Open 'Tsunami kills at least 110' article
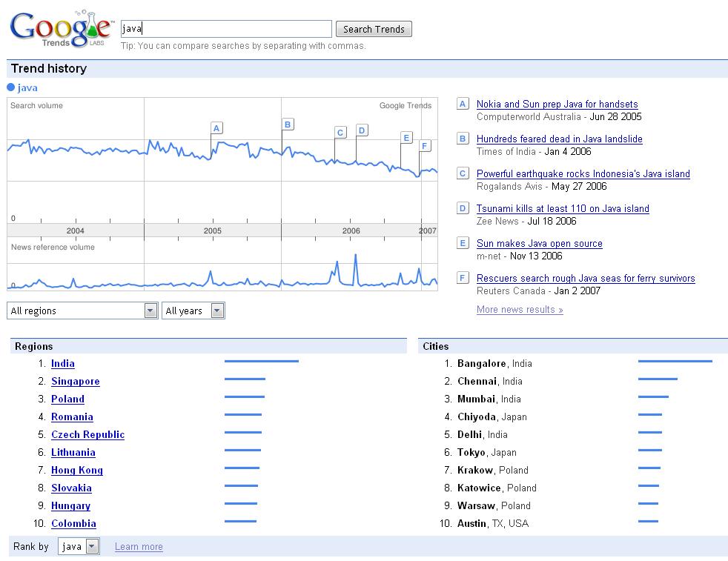728x561 pixels. click(563, 208)
